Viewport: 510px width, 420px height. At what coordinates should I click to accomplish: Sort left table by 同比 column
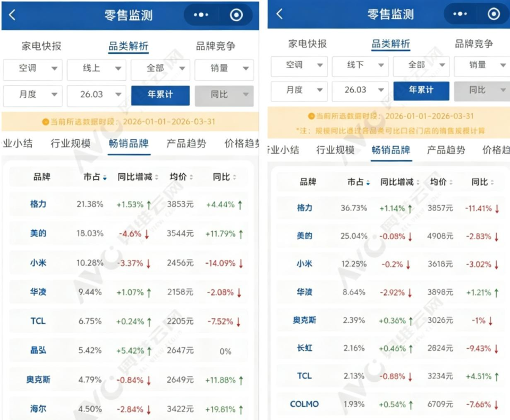(224, 177)
